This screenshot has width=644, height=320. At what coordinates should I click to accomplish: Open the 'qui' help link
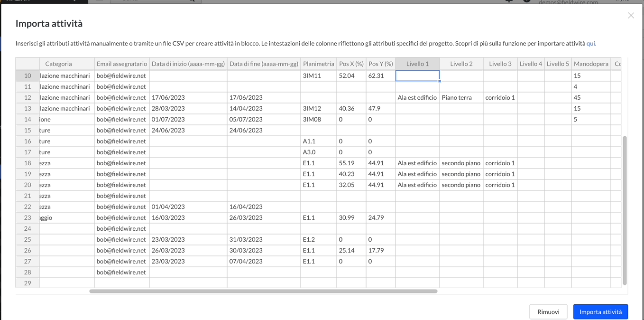click(x=590, y=43)
